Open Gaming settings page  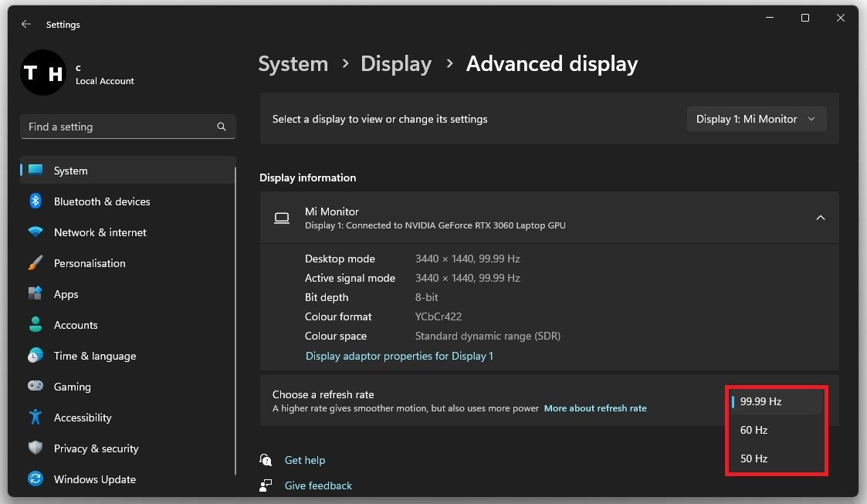click(x=72, y=387)
